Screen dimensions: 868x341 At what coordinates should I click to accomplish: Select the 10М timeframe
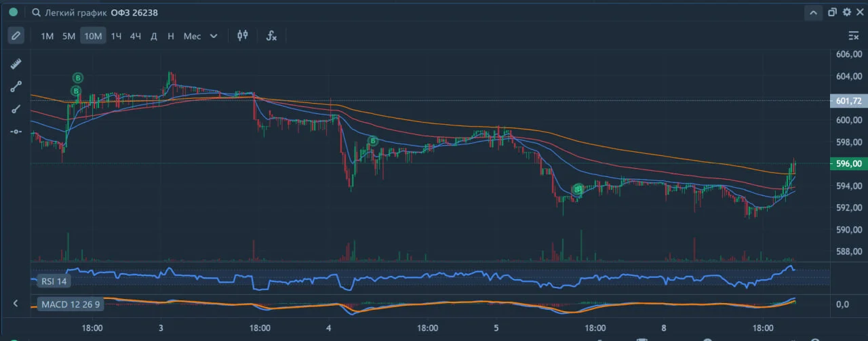[93, 36]
